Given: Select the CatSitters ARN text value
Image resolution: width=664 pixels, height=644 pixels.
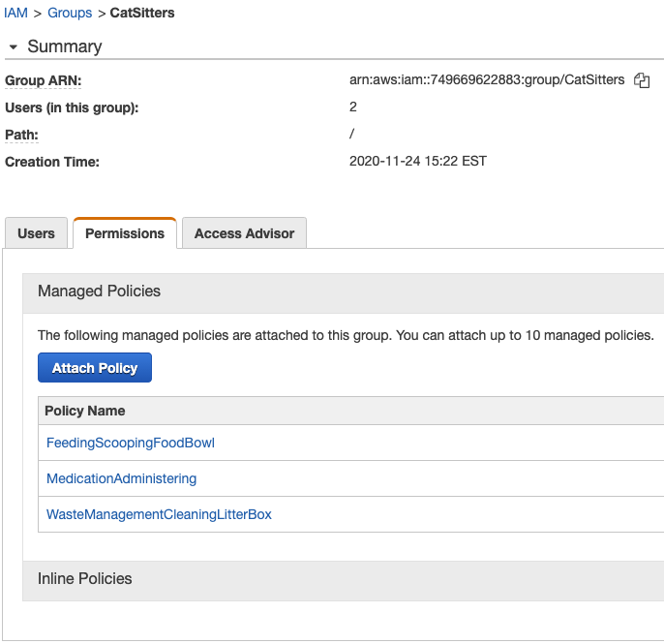Looking at the screenshot, I should point(487,79).
